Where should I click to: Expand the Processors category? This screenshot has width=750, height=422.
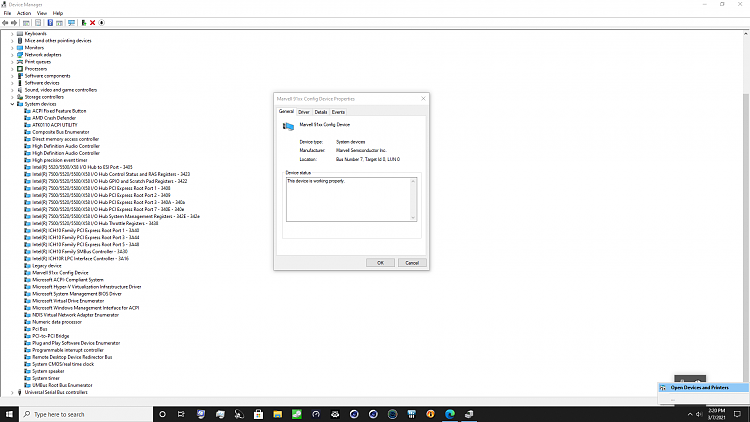(x=12, y=69)
